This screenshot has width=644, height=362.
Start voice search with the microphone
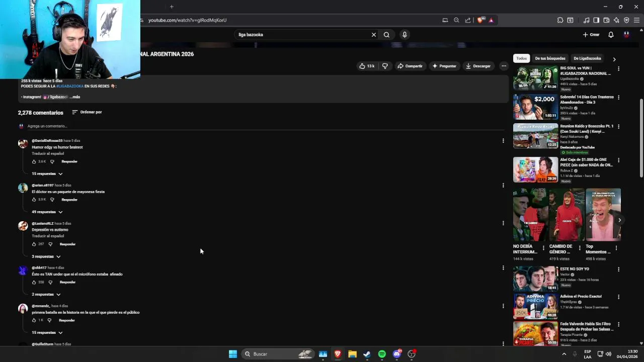[x=405, y=35]
